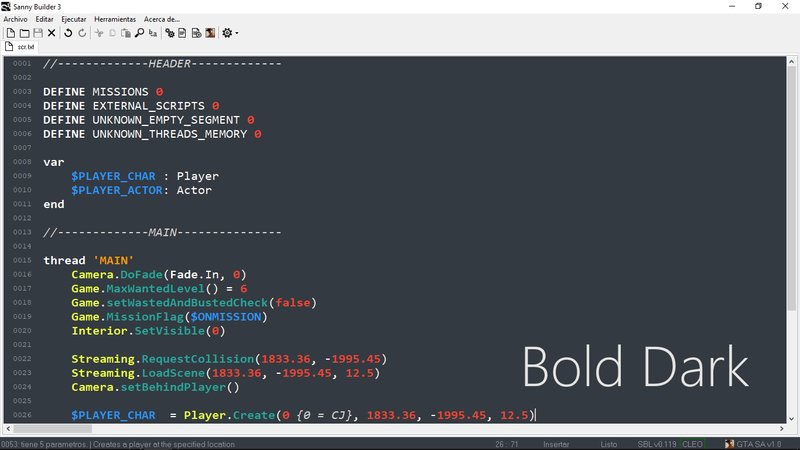Open the Herramientas menu

coord(115,19)
